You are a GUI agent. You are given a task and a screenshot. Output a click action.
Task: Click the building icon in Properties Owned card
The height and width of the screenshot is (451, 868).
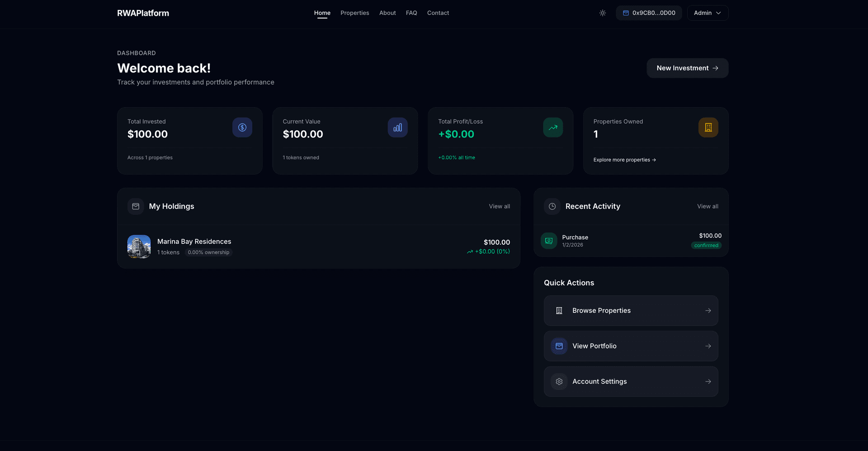point(708,128)
